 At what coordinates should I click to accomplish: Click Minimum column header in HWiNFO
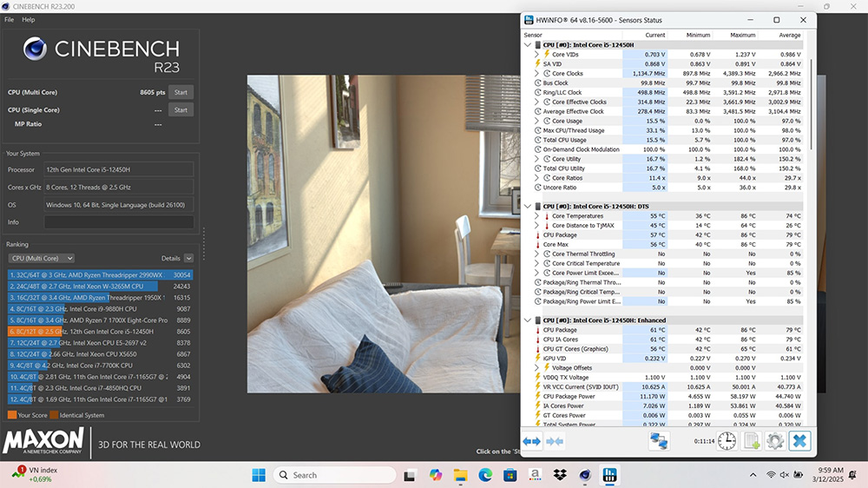pos(698,35)
